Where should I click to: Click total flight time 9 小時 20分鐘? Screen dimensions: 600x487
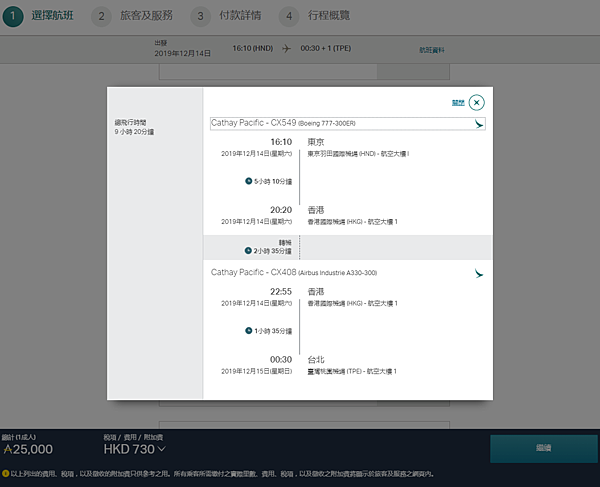point(134,132)
